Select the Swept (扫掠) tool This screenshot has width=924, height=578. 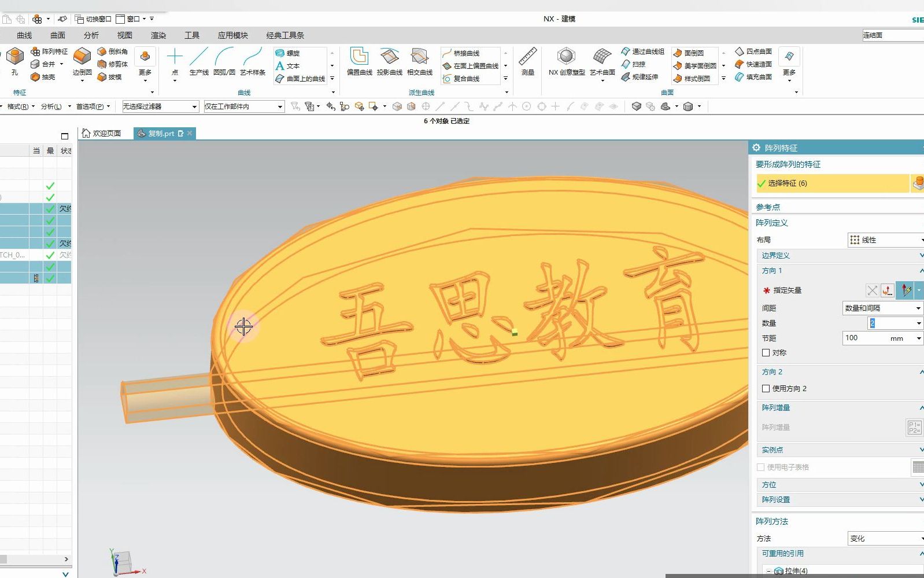(x=633, y=64)
